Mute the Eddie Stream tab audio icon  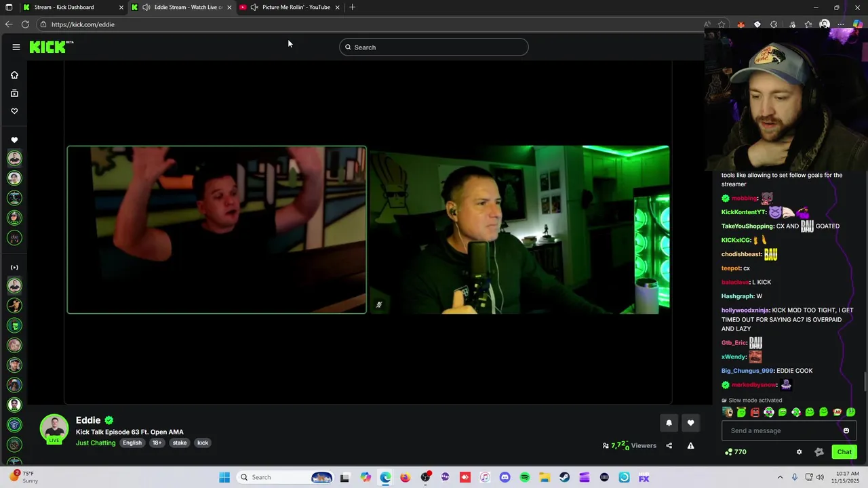146,7
